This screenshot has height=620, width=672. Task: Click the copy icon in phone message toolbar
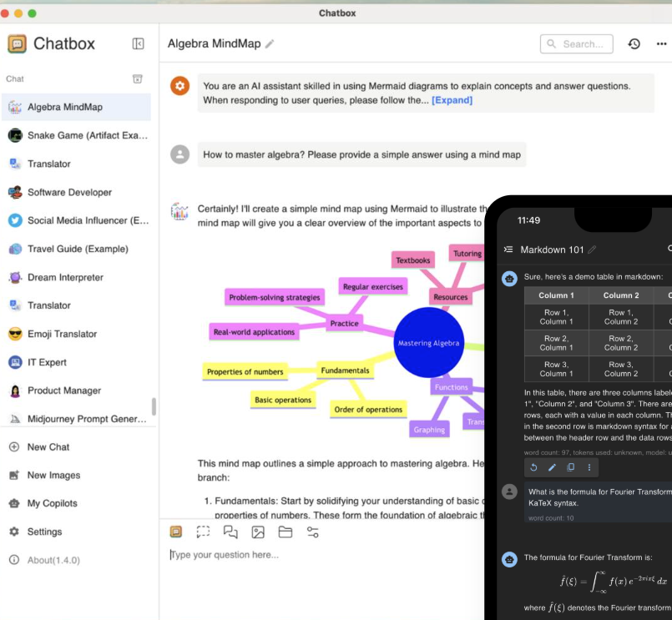pos(570,467)
